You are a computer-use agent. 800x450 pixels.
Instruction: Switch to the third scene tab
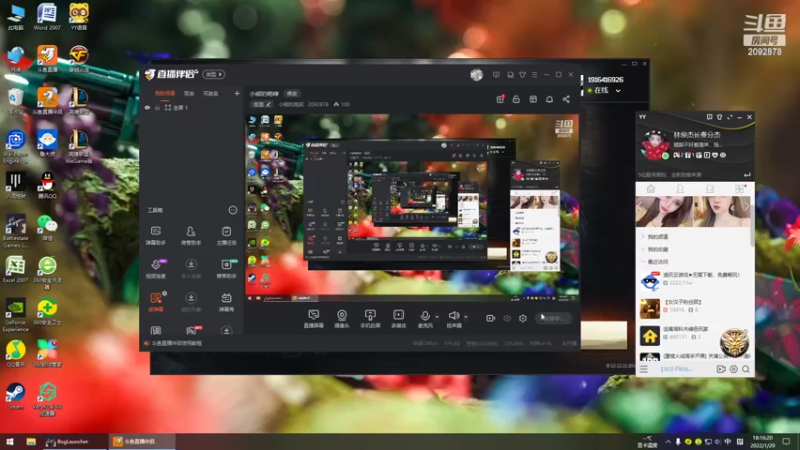point(211,94)
